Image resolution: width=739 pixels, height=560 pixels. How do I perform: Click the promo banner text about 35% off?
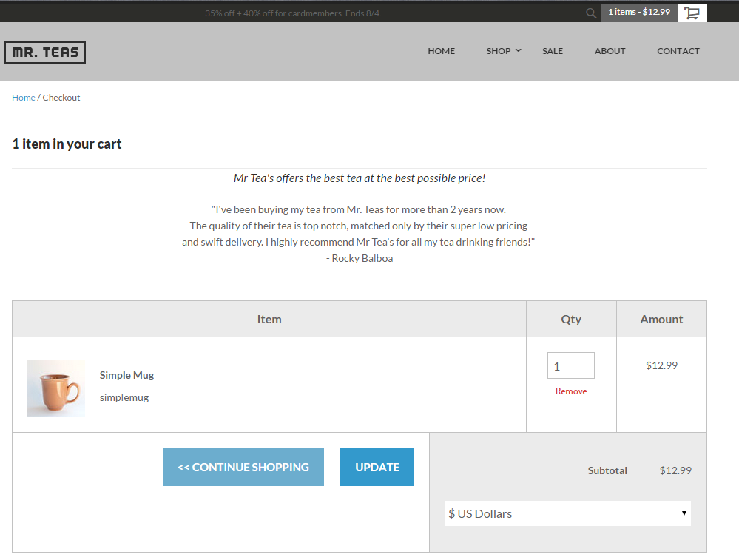point(293,13)
